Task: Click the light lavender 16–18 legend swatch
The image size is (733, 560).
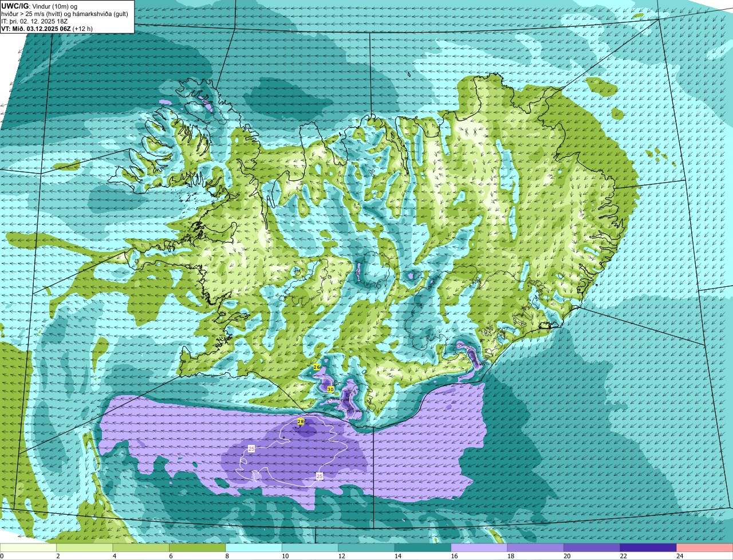Action: (479, 548)
